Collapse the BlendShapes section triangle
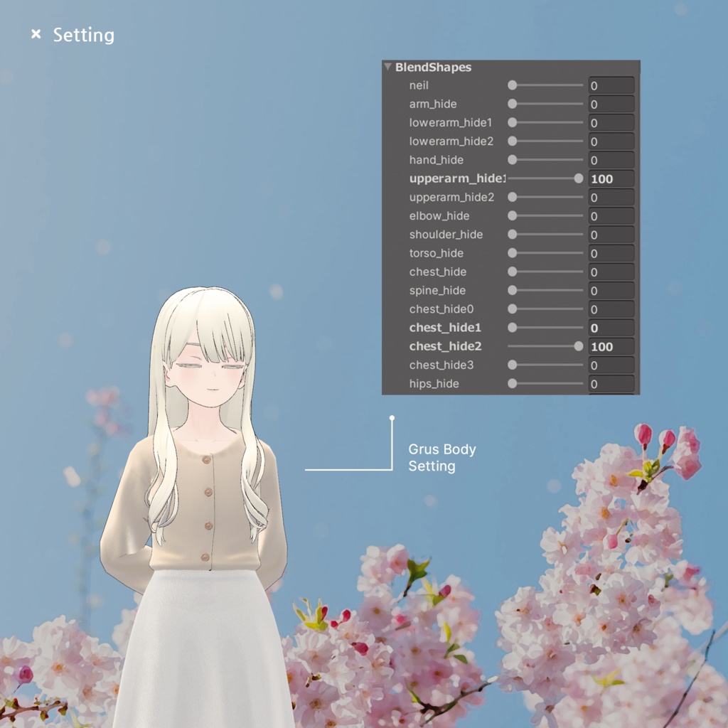728x728 pixels. click(388, 67)
